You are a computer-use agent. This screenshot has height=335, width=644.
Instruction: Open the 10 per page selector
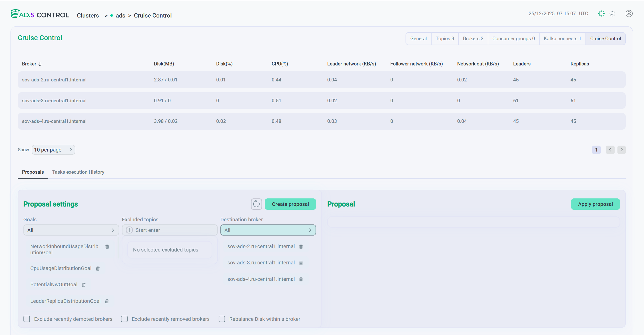[x=53, y=150]
